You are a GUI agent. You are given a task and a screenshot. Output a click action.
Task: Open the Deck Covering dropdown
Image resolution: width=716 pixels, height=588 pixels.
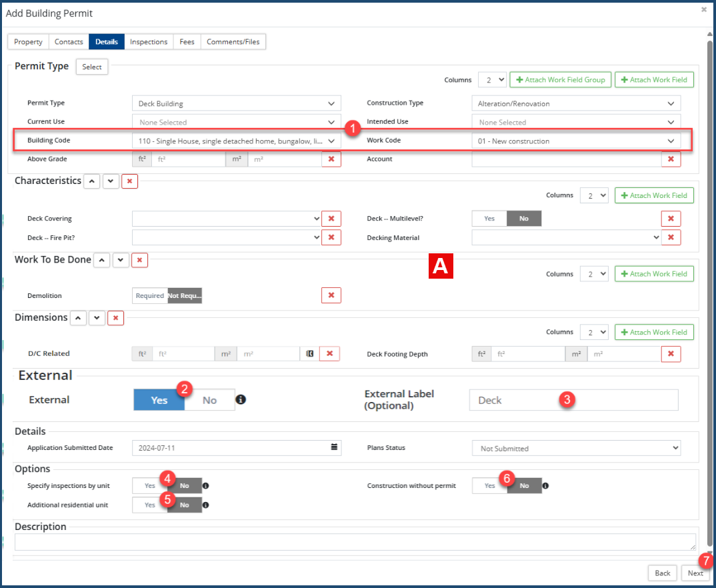pyautogui.click(x=227, y=219)
